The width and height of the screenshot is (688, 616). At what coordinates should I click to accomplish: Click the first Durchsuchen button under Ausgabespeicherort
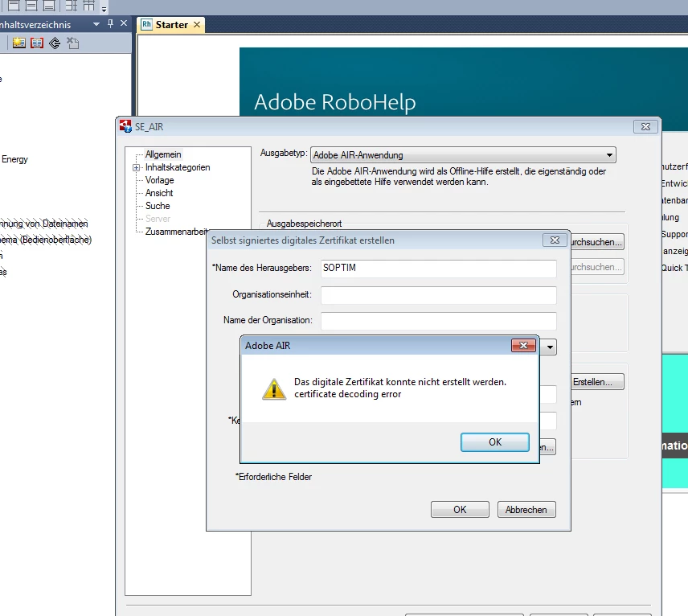click(x=597, y=242)
